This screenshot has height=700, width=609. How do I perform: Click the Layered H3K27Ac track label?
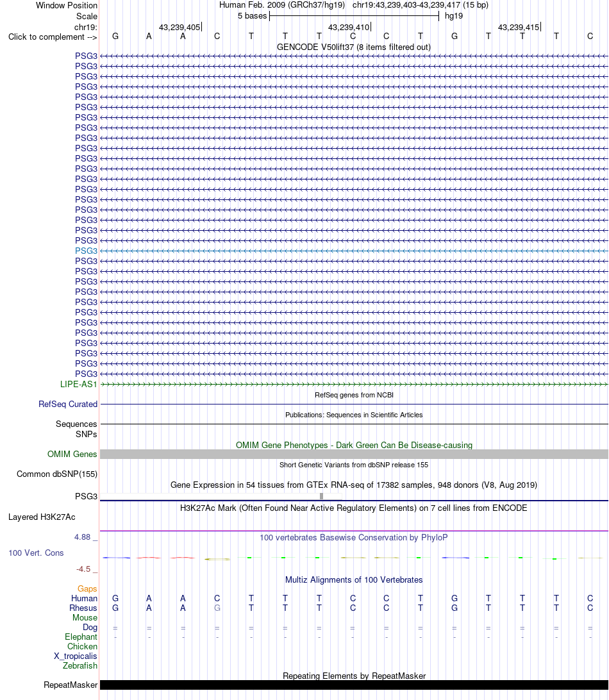click(x=42, y=517)
